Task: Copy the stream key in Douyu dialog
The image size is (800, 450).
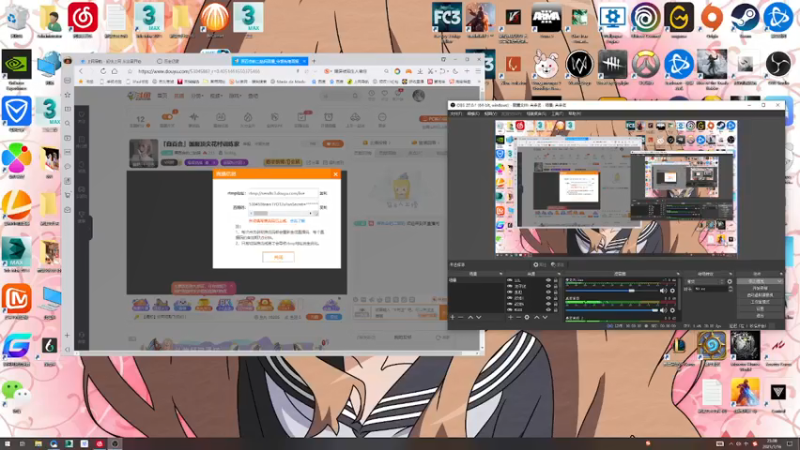Action: 323,208
